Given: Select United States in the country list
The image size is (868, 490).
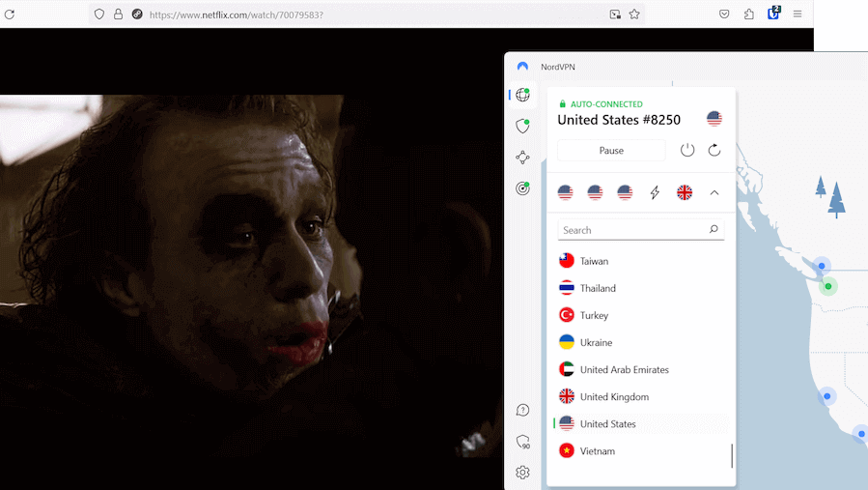Looking at the screenshot, I should (x=641, y=424).
